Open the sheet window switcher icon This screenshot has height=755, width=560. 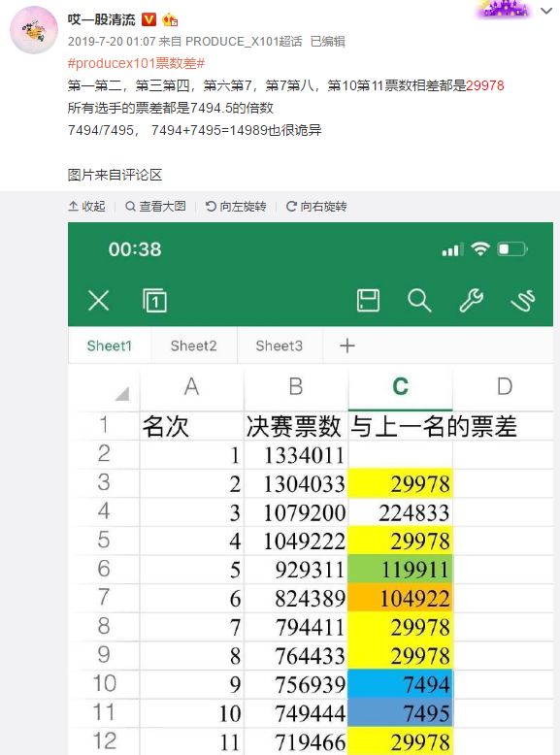154,301
